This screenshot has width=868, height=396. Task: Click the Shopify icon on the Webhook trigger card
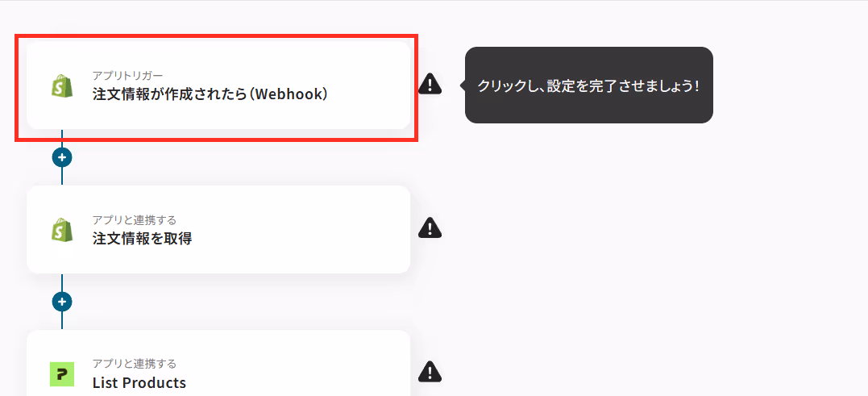[x=62, y=85]
